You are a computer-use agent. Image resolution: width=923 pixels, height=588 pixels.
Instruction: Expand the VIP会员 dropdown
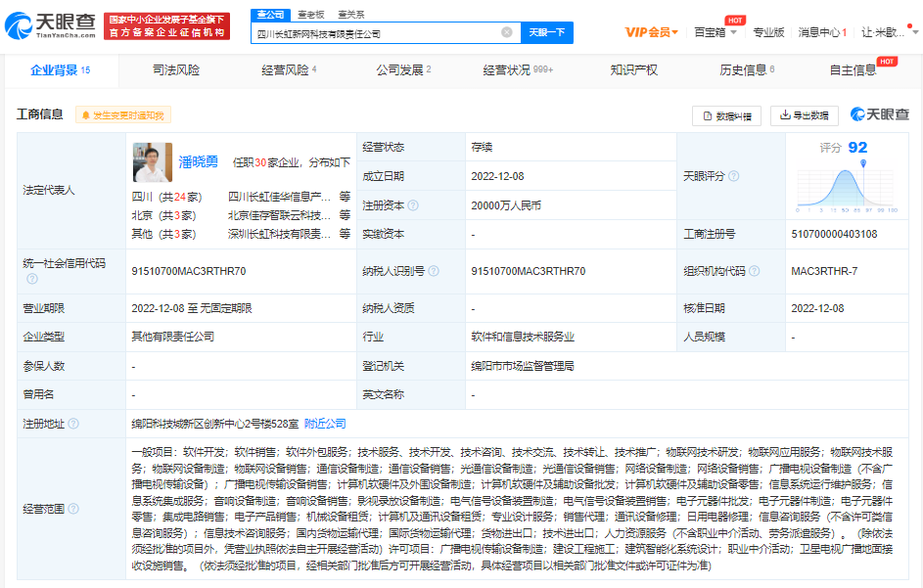tap(652, 32)
